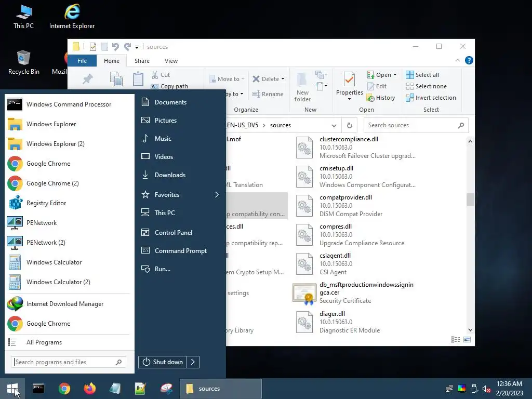
Task: Click Rename in the ribbon
Action: tap(268, 94)
